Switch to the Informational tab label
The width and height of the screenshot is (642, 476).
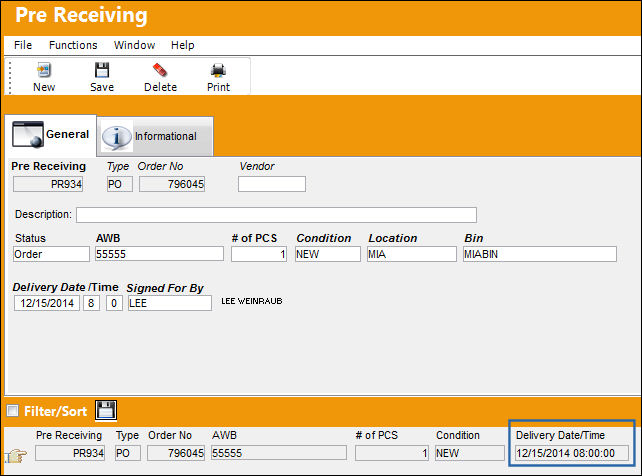click(x=166, y=136)
